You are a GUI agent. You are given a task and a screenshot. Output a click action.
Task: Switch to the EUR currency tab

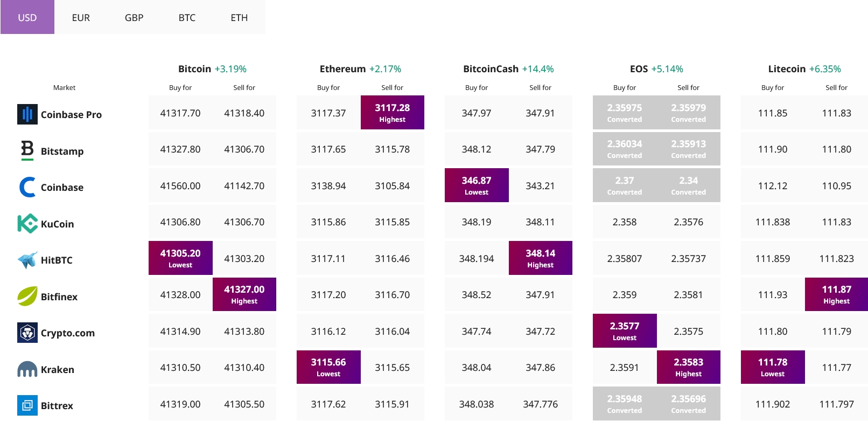pos(81,17)
